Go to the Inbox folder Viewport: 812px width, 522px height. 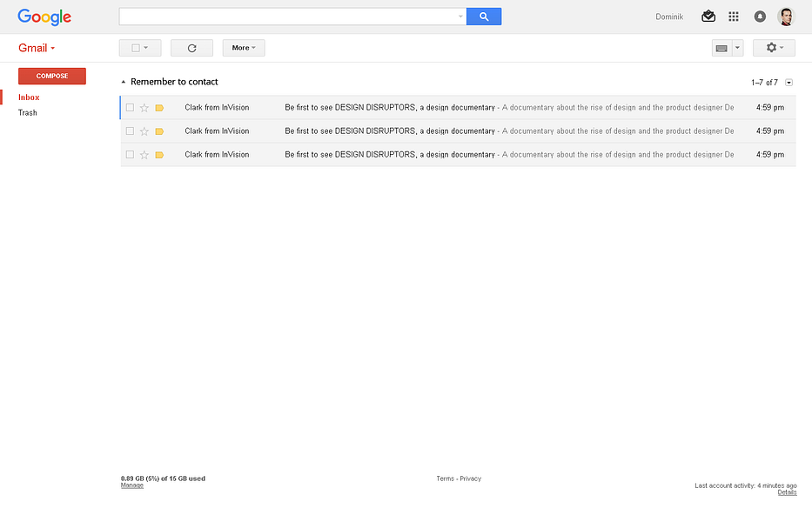29,97
